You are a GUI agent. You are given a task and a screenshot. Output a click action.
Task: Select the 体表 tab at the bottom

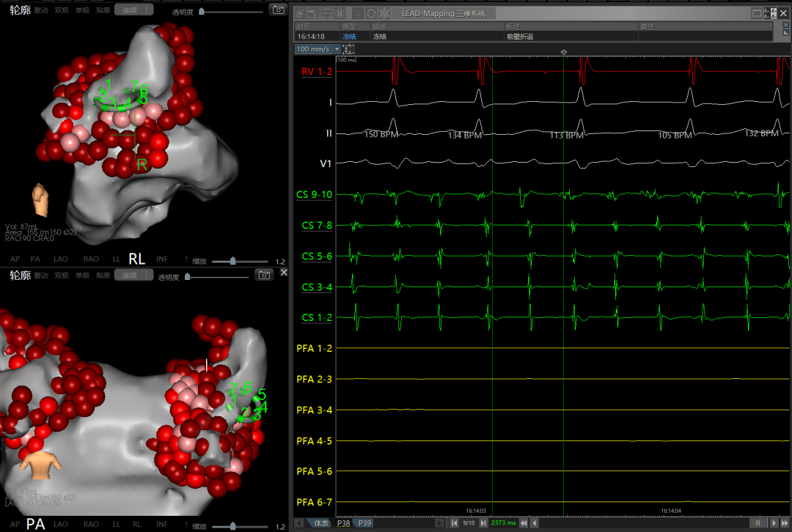point(321,522)
